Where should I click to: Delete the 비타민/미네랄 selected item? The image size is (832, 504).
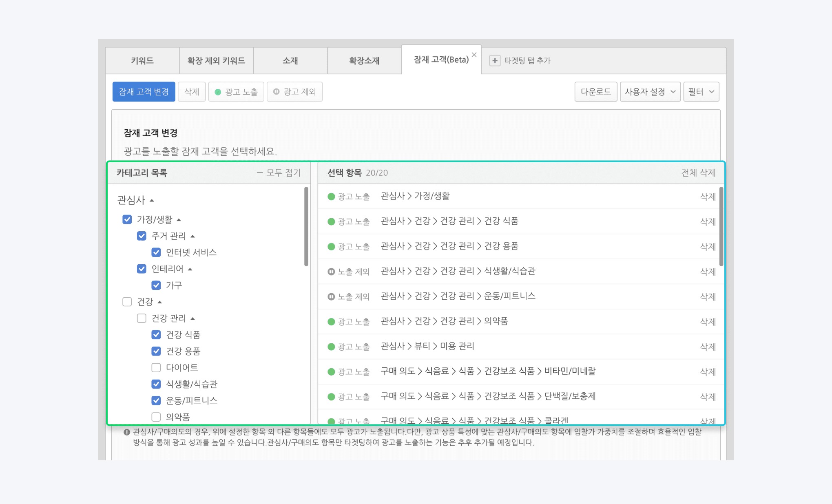(x=708, y=371)
